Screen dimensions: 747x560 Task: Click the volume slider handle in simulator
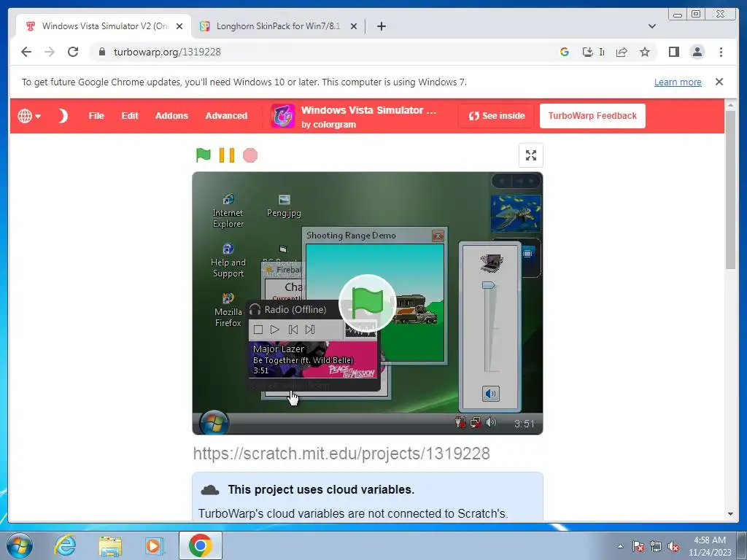click(x=489, y=285)
